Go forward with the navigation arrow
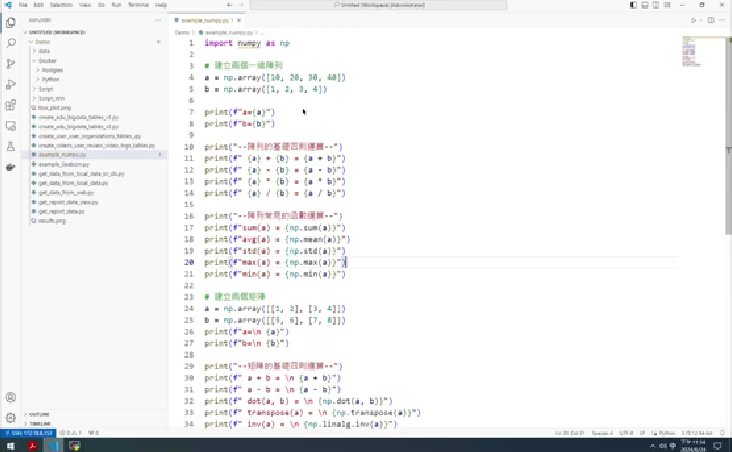The height and width of the screenshot is (452, 732). 241,5
